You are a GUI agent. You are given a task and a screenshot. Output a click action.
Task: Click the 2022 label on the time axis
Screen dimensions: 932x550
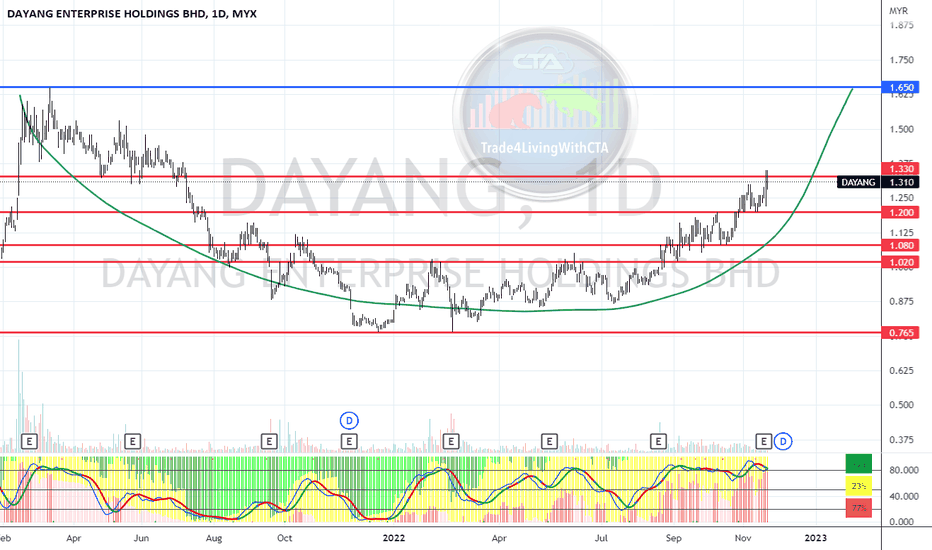(393, 538)
